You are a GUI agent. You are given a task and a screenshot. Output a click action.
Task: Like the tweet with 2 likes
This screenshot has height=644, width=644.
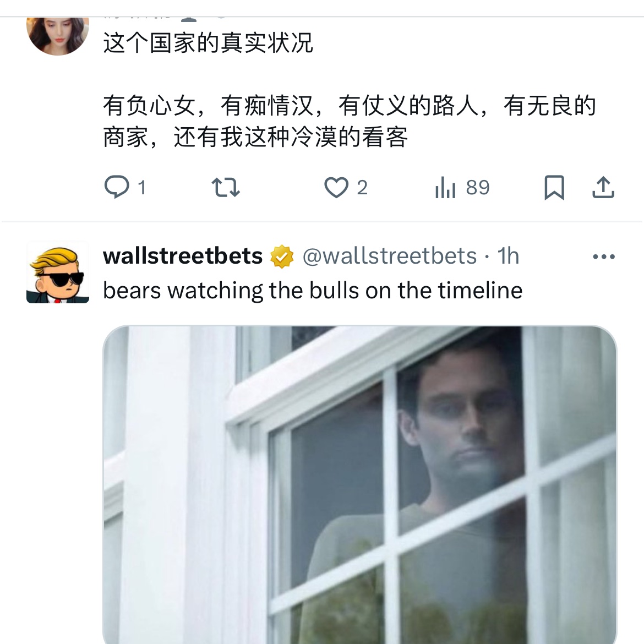[x=336, y=187]
